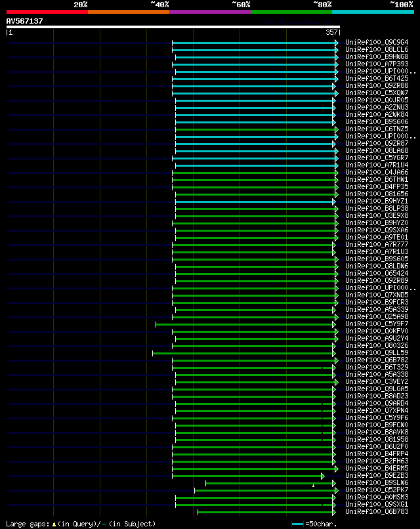Open hit UniRef100_B9S606
420x529 pixels.
(377, 122)
